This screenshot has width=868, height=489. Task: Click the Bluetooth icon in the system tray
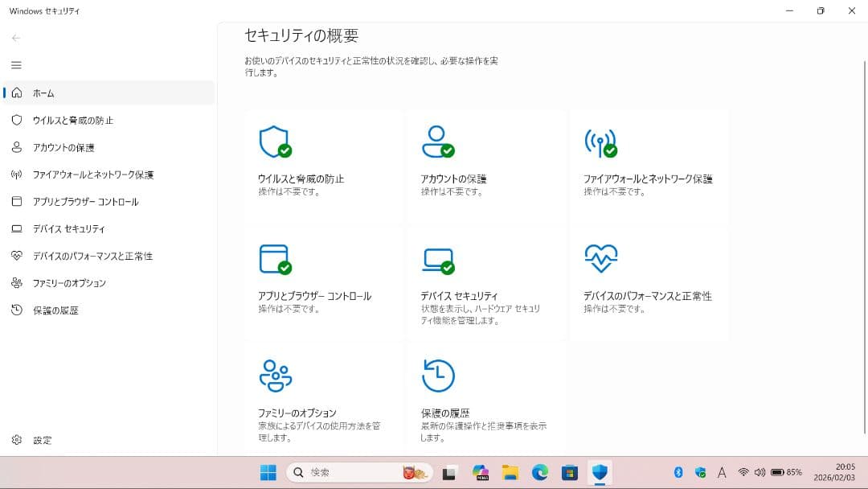point(678,473)
